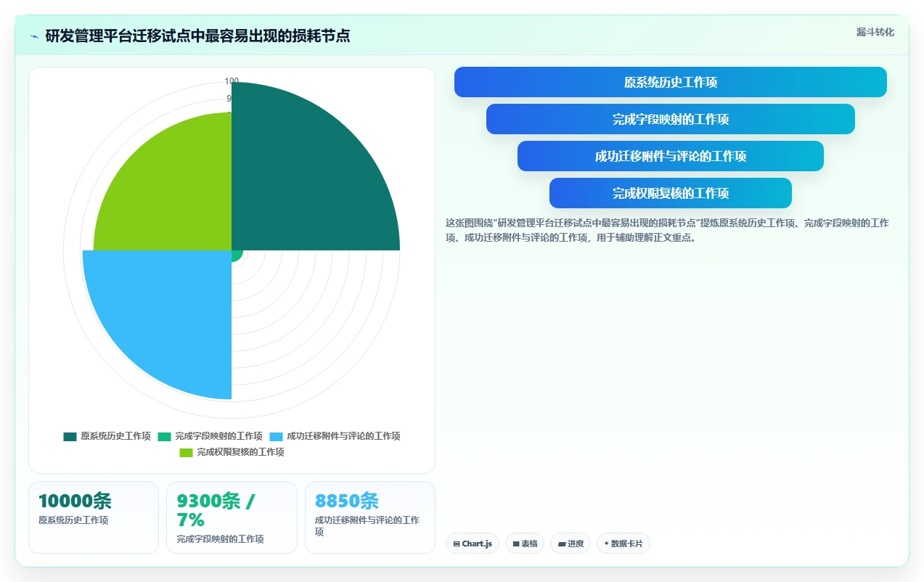Click 成功迁移附件与评论的工作项 legend text
This screenshot has width=924, height=582.
tap(343, 437)
